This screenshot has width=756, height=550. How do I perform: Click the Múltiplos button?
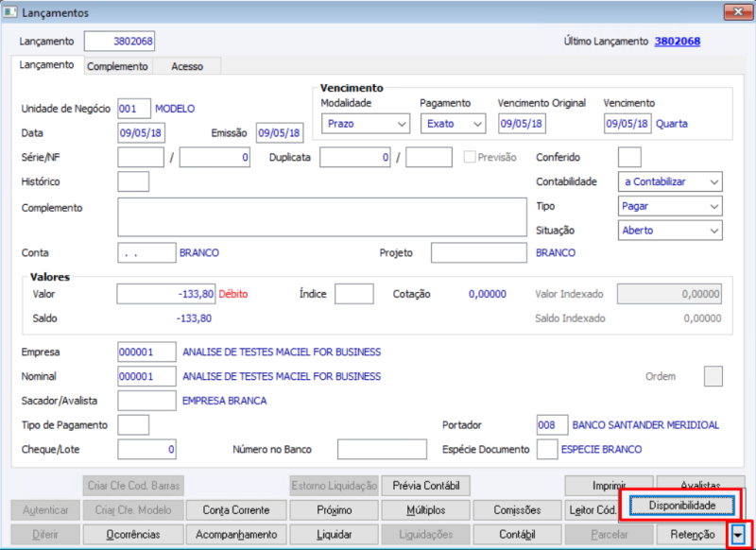pyautogui.click(x=426, y=509)
